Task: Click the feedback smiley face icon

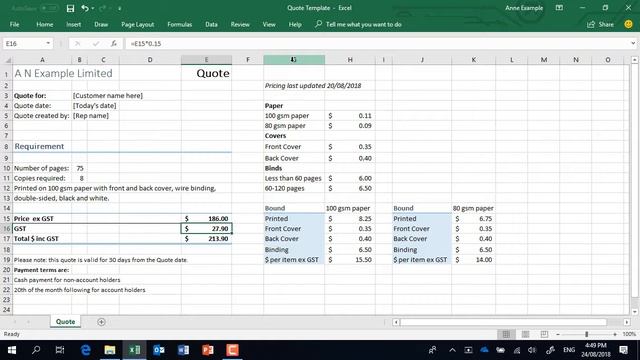Action: pos(629,24)
